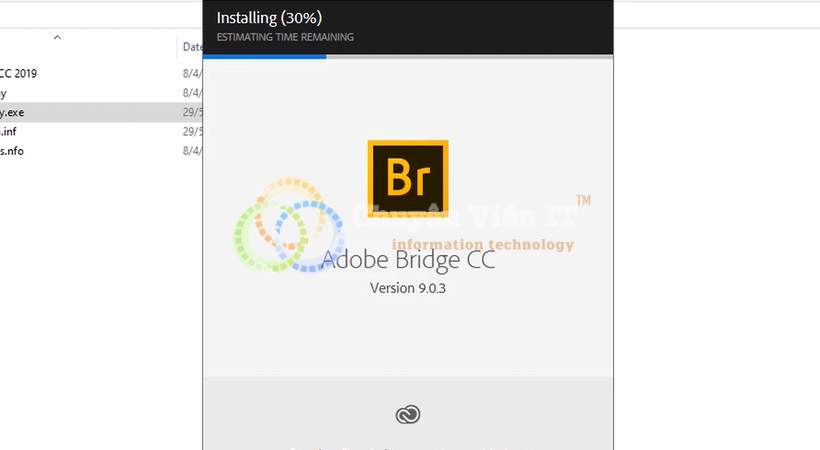Screen dimensions: 820x450
Task: Click the "information technology" watermark text
Action: point(483,244)
